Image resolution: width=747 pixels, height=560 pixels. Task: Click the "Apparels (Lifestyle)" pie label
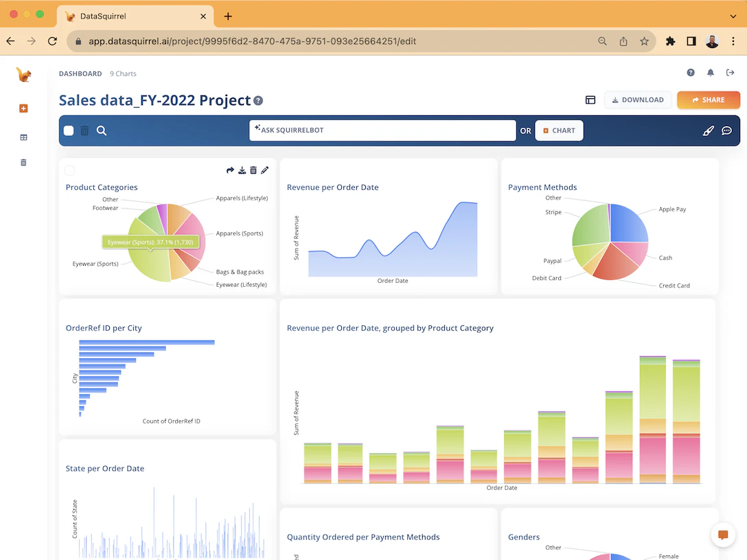pos(242,198)
